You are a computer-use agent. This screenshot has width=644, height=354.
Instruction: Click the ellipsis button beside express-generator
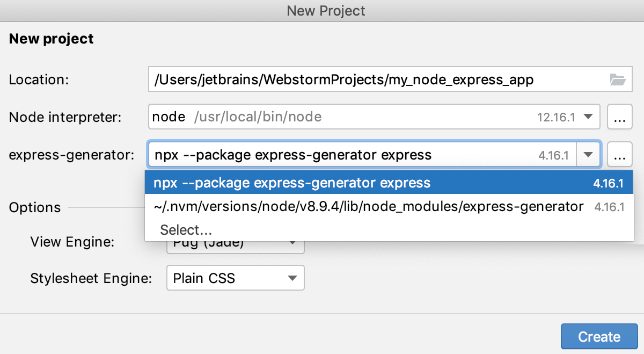tap(619, 155)
